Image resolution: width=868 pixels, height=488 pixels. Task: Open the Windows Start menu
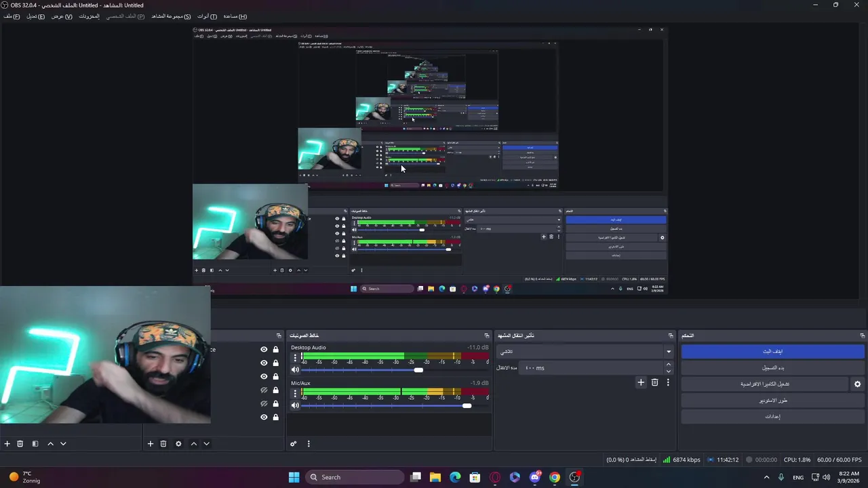294,477
